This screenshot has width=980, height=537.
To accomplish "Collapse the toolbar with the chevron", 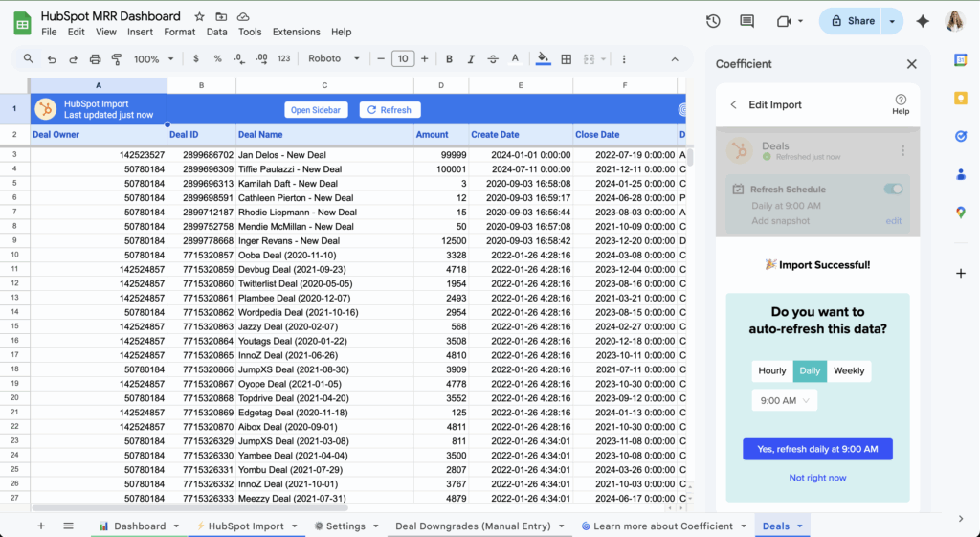I will pyautogui.click(x=675, y=59).
